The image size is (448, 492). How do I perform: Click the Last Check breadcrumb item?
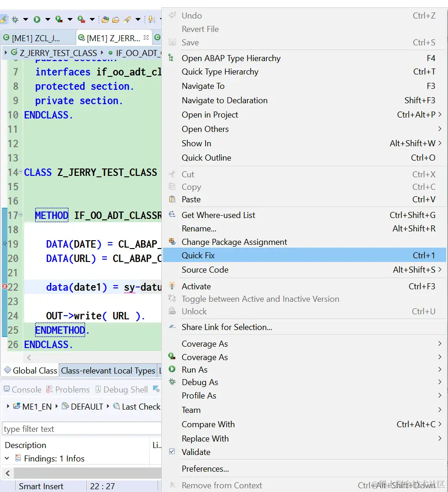[137, 406]
